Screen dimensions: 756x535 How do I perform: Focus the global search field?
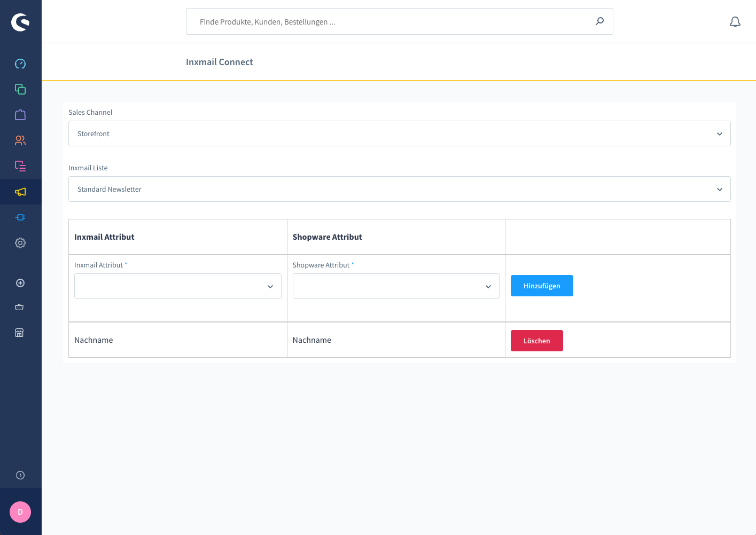tap(400, 21)
